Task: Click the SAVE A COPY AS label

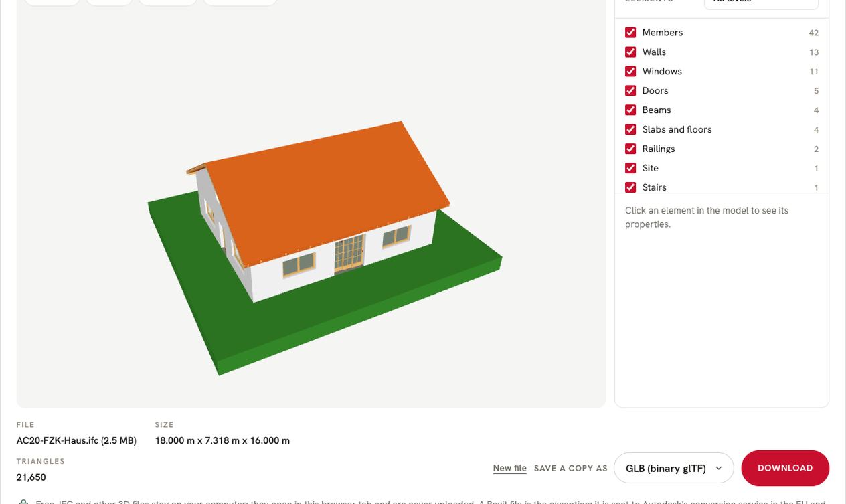Action: point(571,469)
